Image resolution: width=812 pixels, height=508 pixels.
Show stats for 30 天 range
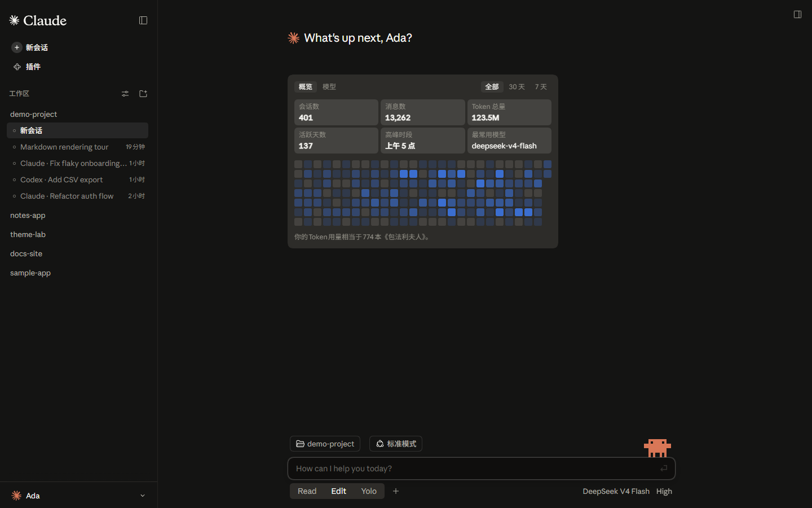tap(517, 87)
